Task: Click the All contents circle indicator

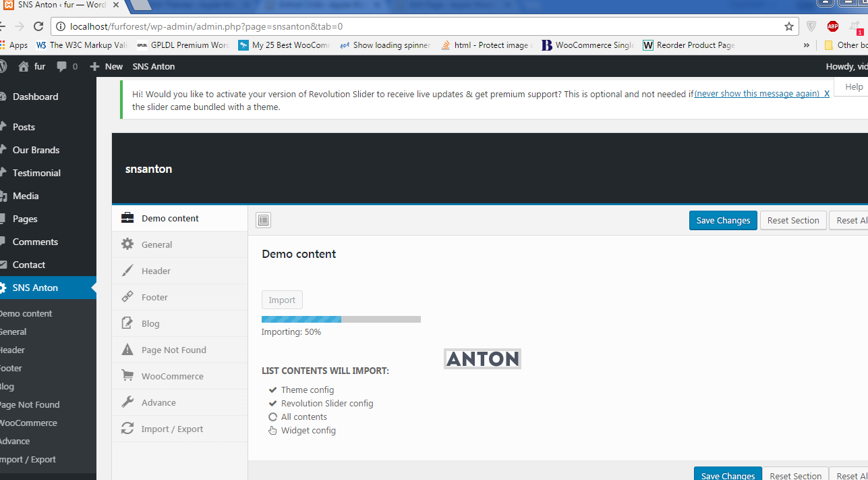Action: coord(272,417)
